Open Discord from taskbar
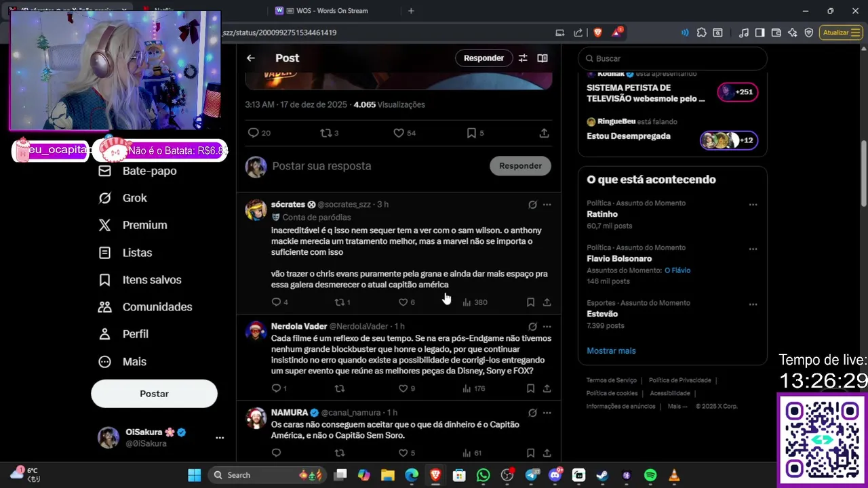Image resolution: width=868 pixels, height=488 pixels. coord(555,475)
